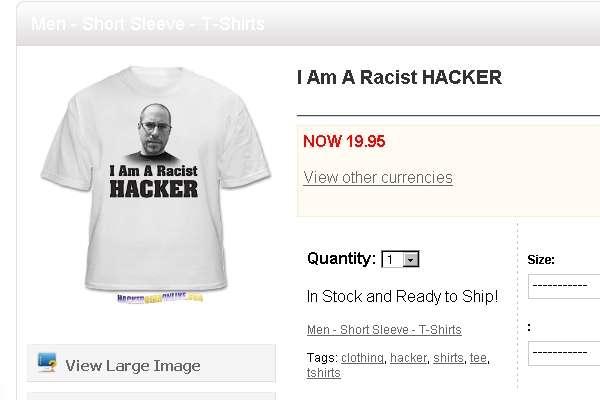This screenshot has height=400, width=600.
Task: Click the quantity value box showing 1
Action: [x=393, y=260]
